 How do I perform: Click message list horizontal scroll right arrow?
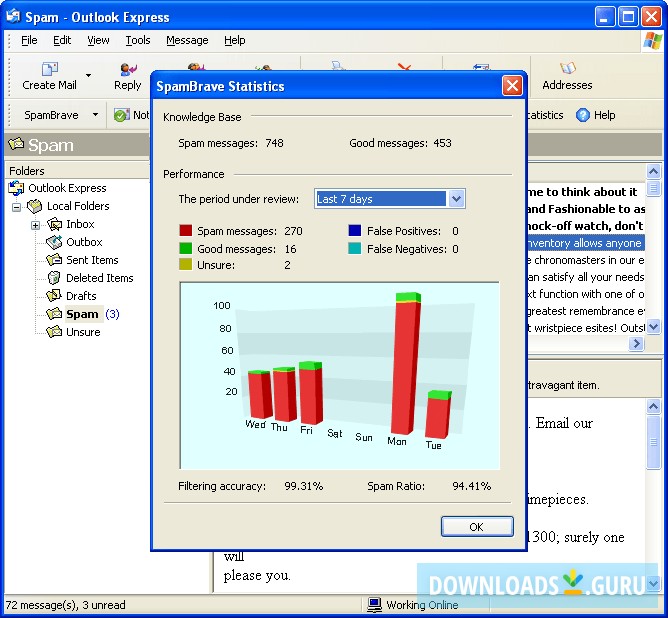pyautogui.click(x=636, y=343)
